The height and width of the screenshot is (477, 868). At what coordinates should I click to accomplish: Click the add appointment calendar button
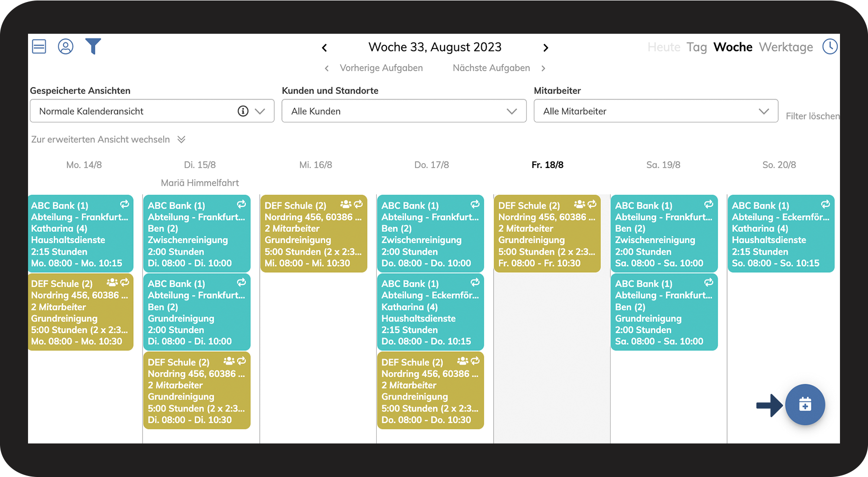pos(805,404)
